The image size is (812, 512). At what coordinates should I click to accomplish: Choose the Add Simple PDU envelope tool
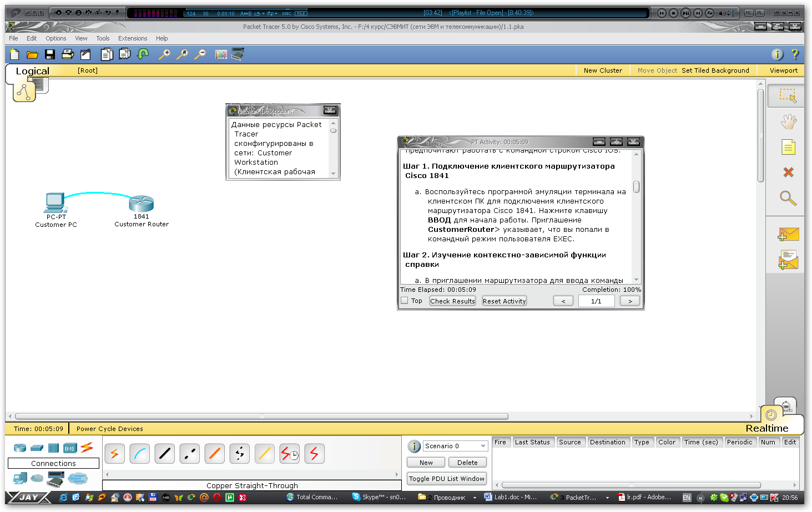pos(788,235)
